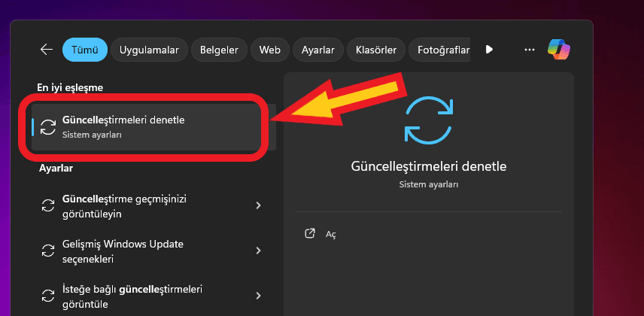Click the sync icon beside Güncelleştirmeleri denetle result

48,127
